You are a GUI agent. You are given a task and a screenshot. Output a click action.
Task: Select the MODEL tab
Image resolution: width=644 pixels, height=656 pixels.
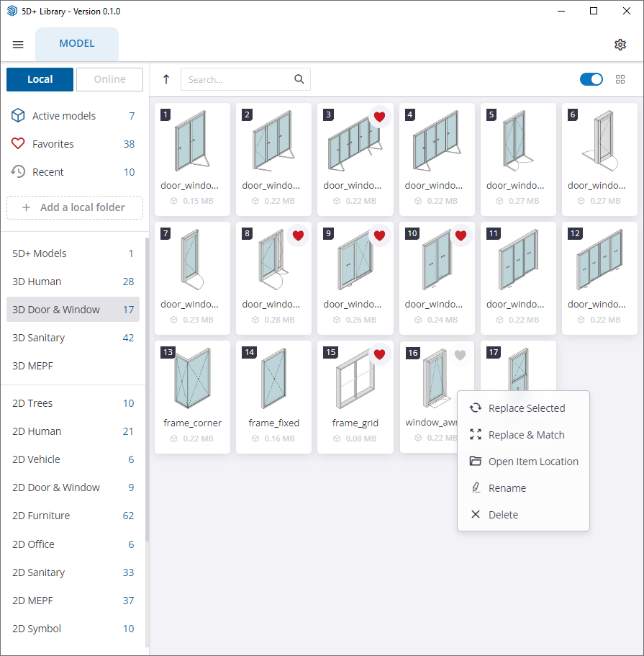coord(77,44)
